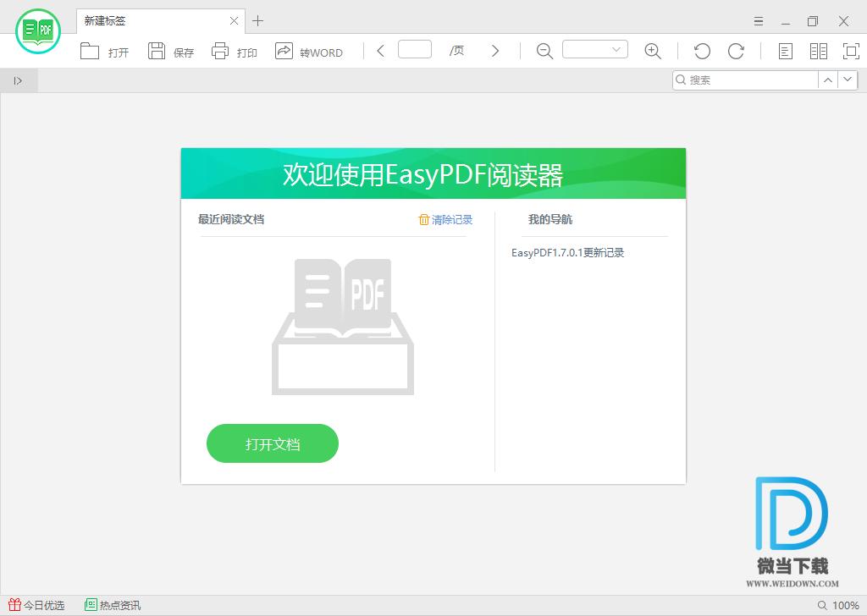The width and height of the screenshot is (867, 616).
Task: Click the 100% zoom indicator in the status bar
Action: 838,606
